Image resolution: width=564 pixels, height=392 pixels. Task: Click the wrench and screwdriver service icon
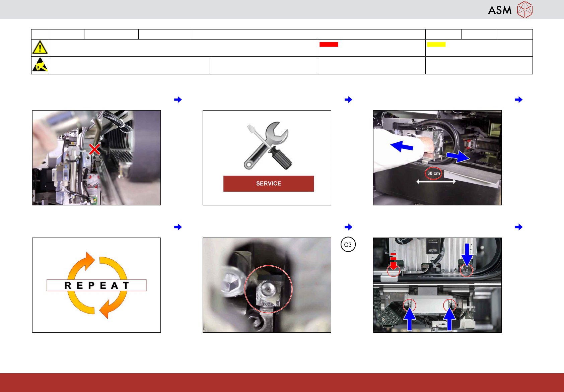coord(268,145)
